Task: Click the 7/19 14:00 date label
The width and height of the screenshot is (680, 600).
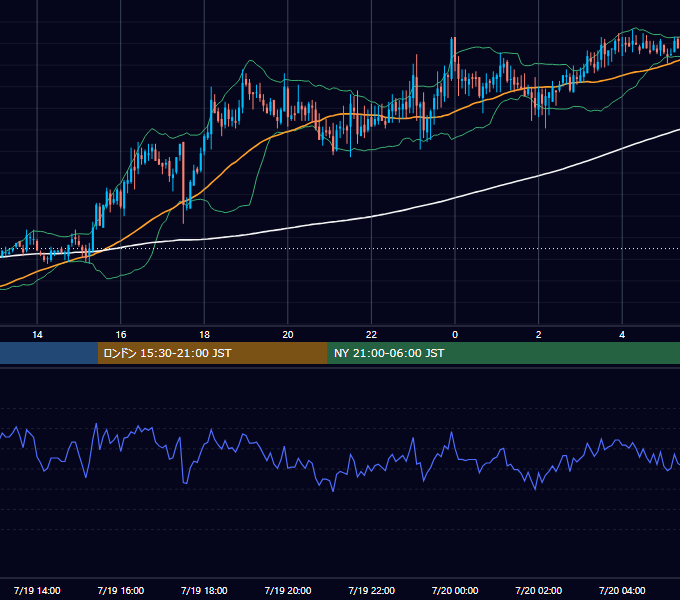Action: click(37, 590)
